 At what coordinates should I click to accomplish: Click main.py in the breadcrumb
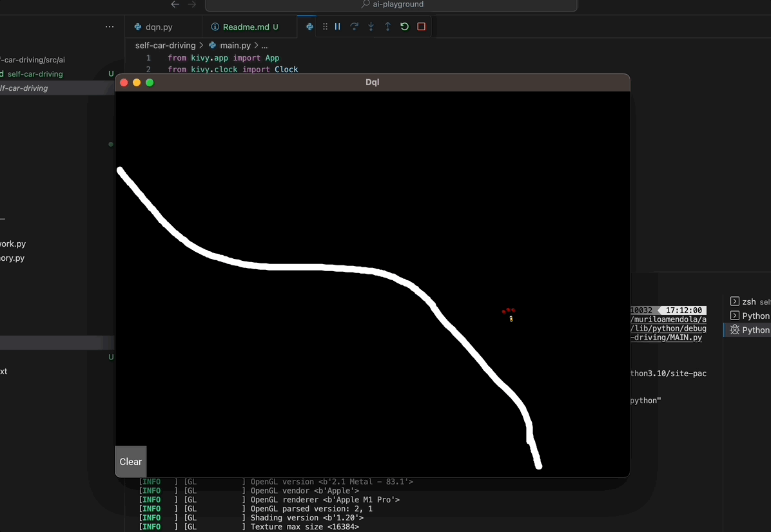pyautogui.click(x=235, y=45)
